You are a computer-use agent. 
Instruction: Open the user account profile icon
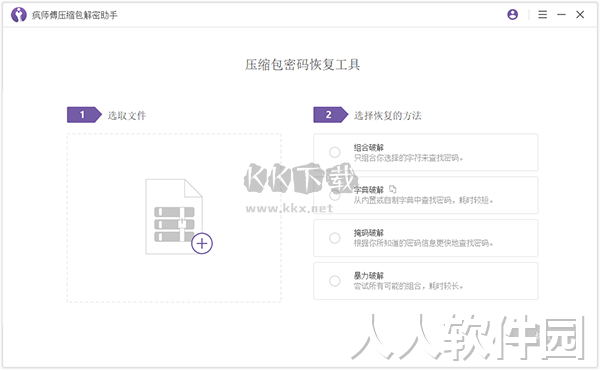(512, 15)
